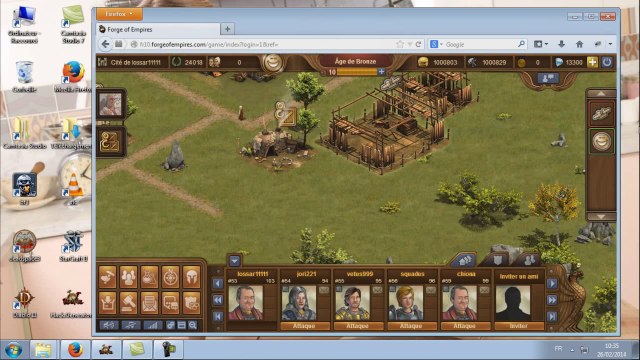Click the Inviter button
This screenshot has width=640, height=360.
pyautogui.click(x=518, y=326)
